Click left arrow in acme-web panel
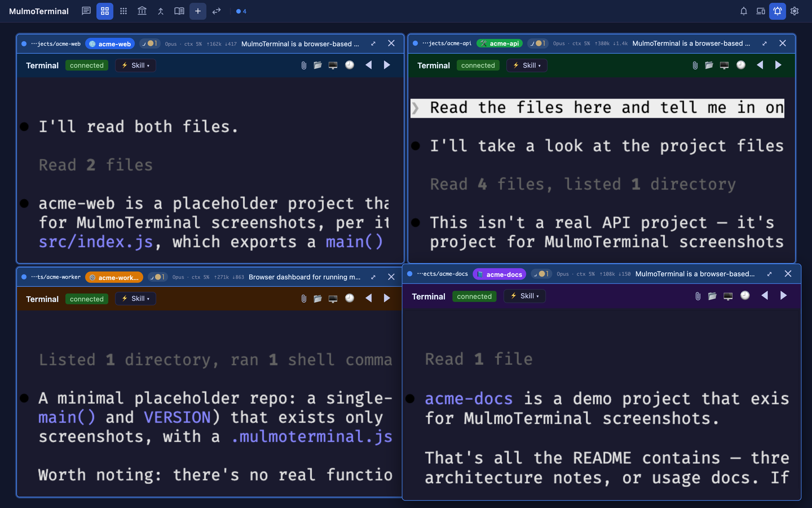 click(369, 65)
